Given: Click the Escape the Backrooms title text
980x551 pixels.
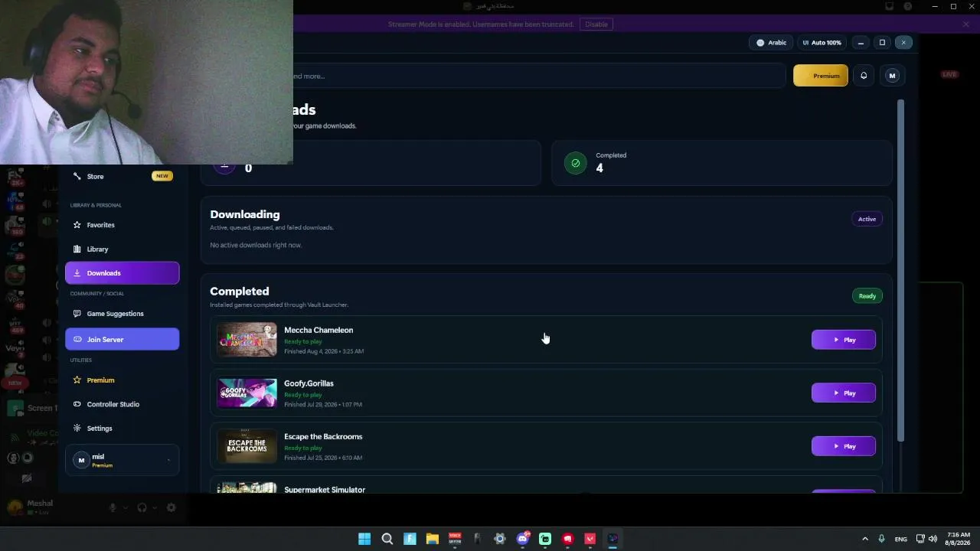Looking at the screenshot, I should coord(323,436).
